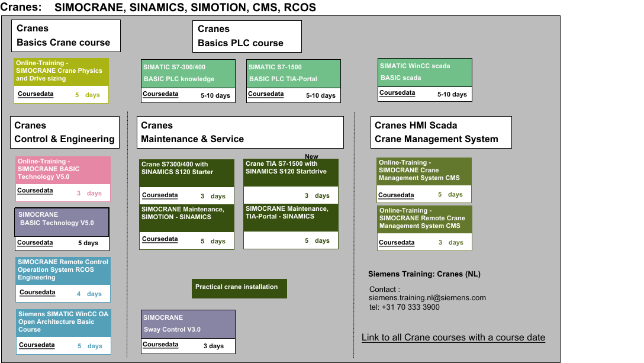Click the "Siemens Training: Cranes (NL)" text
644x363 pixels.
424,274
